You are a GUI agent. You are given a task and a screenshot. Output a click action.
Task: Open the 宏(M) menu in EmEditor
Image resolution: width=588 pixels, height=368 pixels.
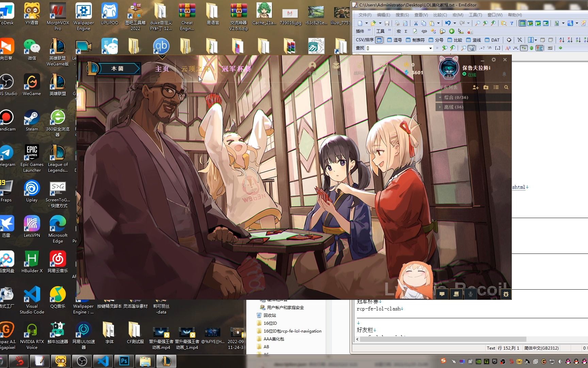458,15
